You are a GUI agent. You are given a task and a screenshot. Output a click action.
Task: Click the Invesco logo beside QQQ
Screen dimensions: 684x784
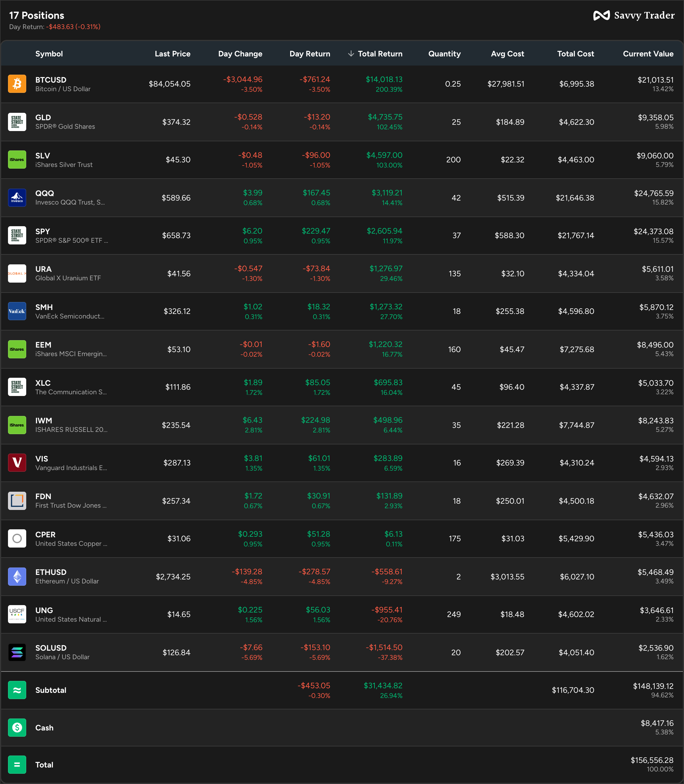(x=17, y=197)
